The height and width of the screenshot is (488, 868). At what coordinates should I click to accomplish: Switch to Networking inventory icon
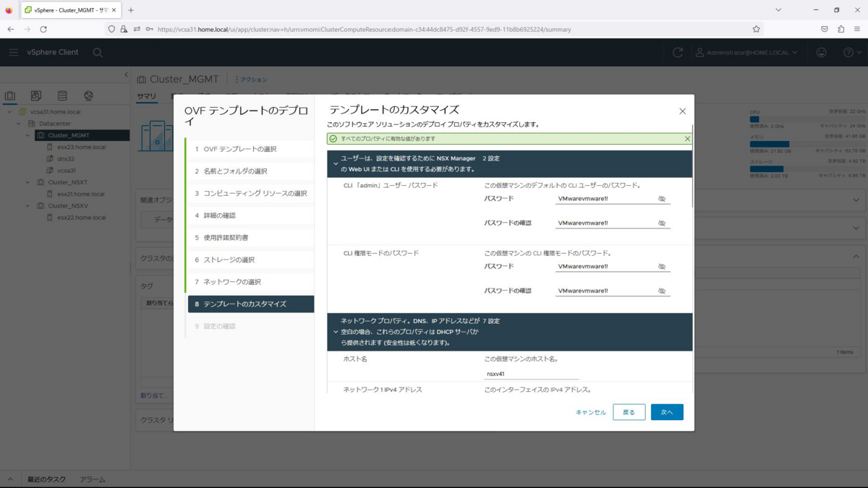click(x=88, y=95)
